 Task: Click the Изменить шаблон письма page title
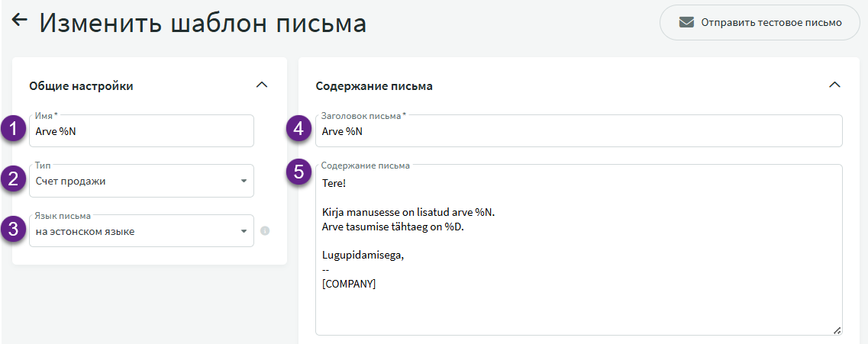tap(203, 23)
